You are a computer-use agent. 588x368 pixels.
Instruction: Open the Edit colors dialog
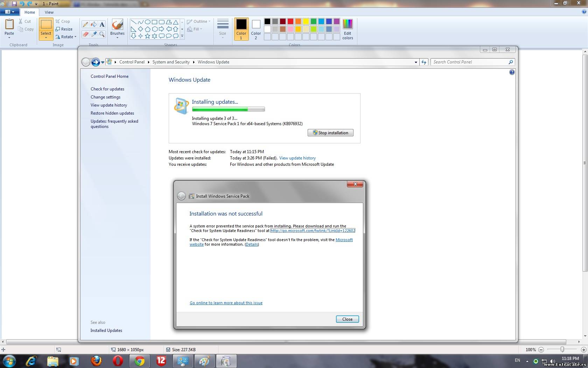[348, 29]
